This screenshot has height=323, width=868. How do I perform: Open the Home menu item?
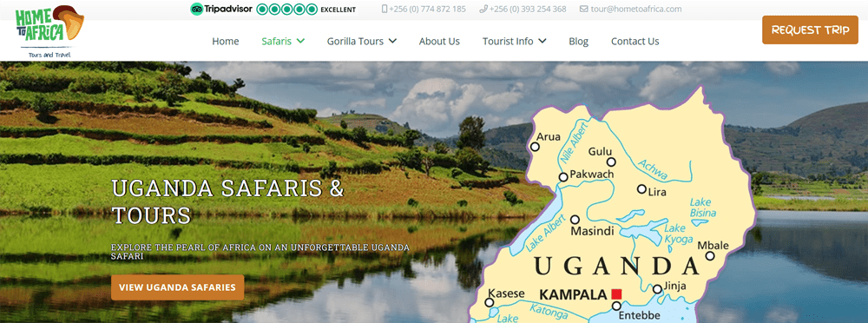[x=226, y=41]
